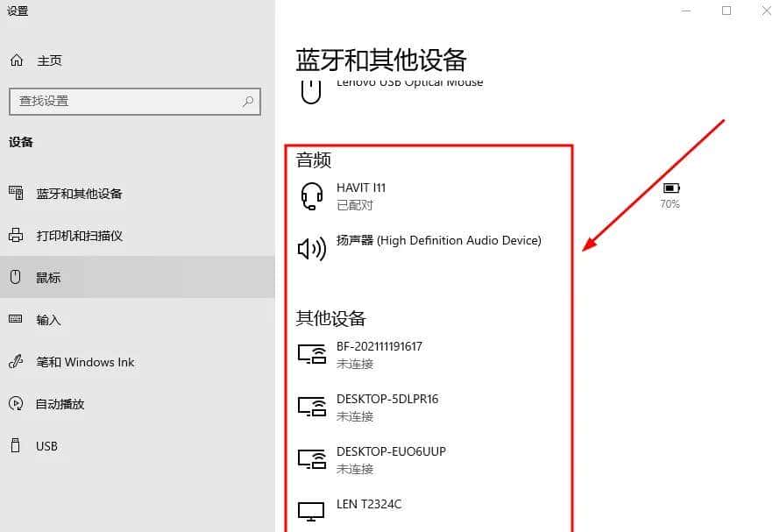This screenshot has height=532, width=780.
Task: Select the Home icon in the Settings sidebar
Action: click(x=17, y=60)
